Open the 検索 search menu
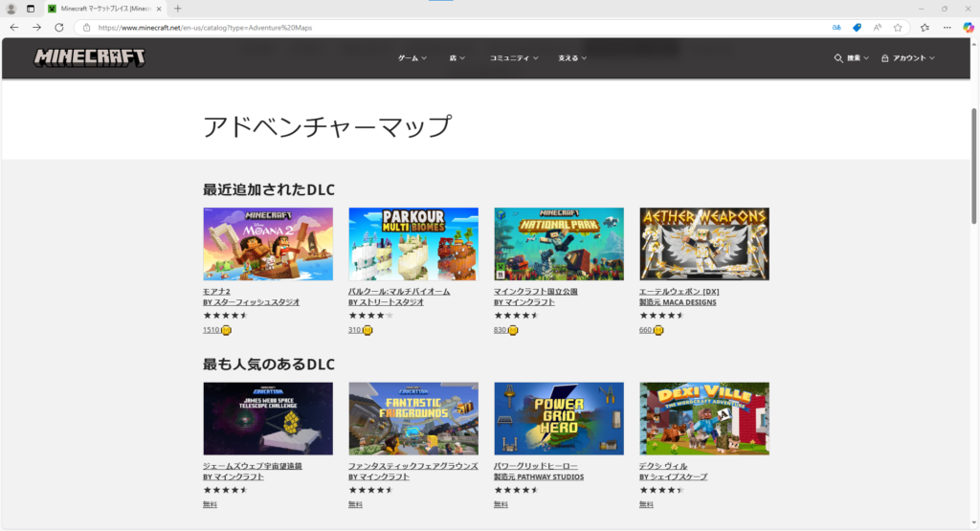Image resolution: width=980 pixels, height=531 pixels. 851,58
